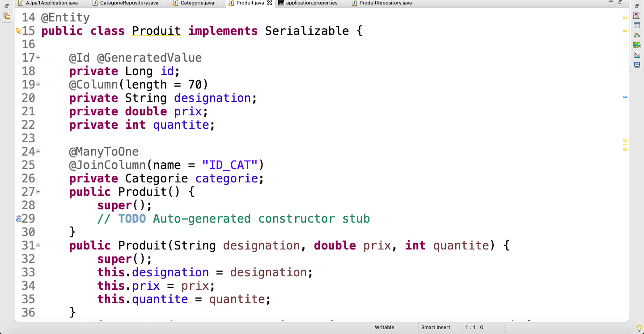Switch to AJpa1Application.java tab
This screenshot has height=334, width=644.
pos(48,3)
